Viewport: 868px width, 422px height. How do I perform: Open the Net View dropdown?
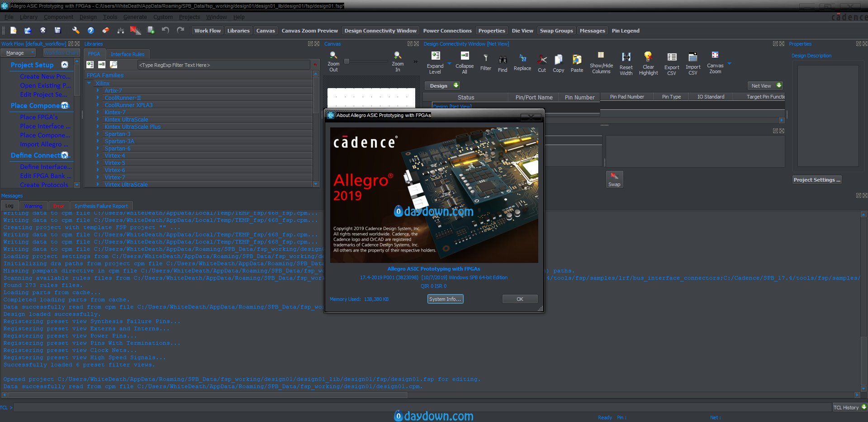click(x=765, y=85)
